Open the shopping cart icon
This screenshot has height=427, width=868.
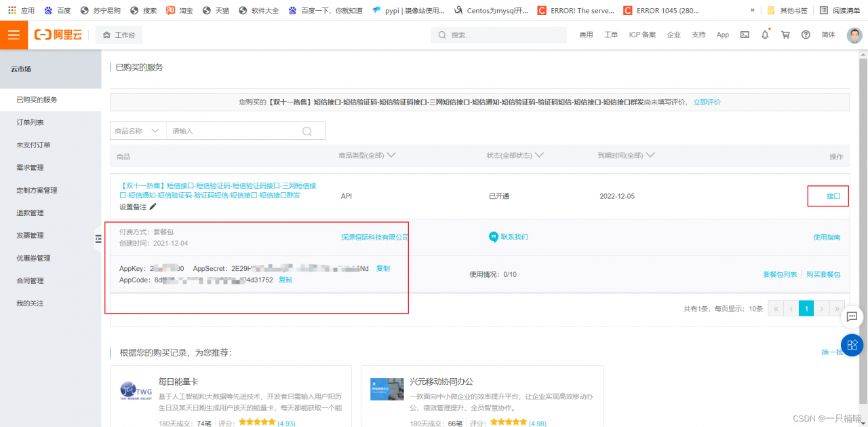click(x=785, y=35)
